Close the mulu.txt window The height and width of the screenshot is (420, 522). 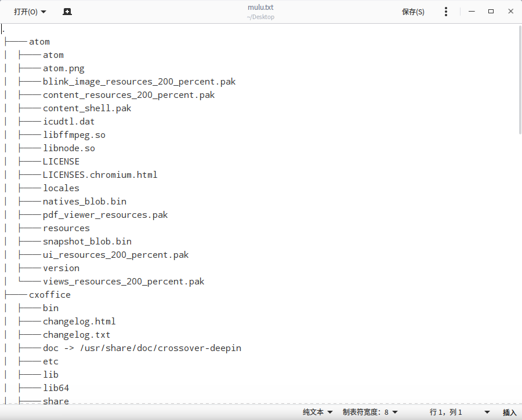510,12
